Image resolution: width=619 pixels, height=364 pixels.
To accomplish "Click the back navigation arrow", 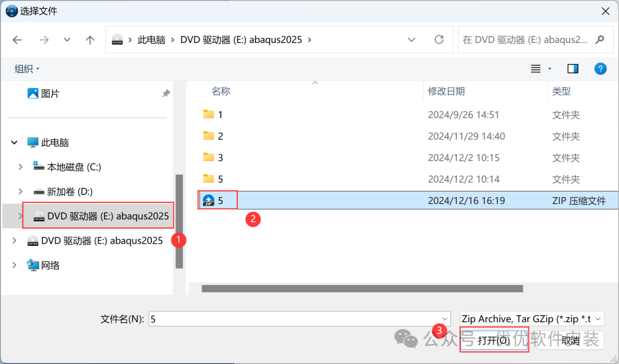I will (x=17, y=40).
